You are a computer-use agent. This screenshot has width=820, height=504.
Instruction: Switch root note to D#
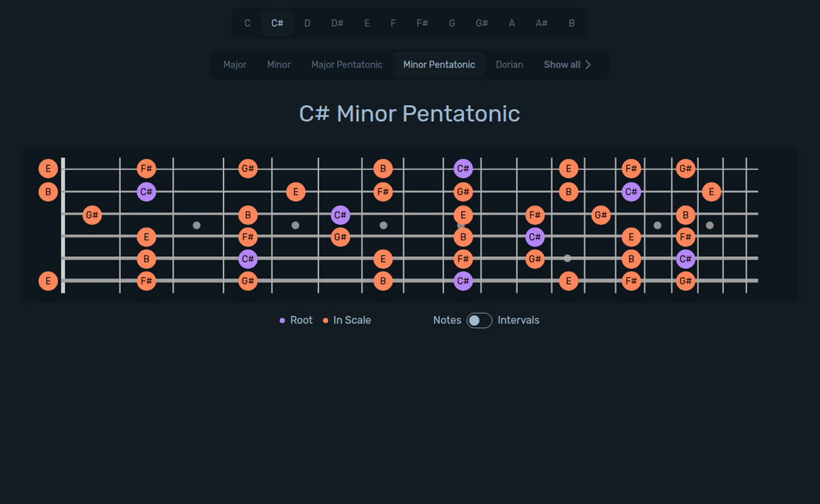338,23
